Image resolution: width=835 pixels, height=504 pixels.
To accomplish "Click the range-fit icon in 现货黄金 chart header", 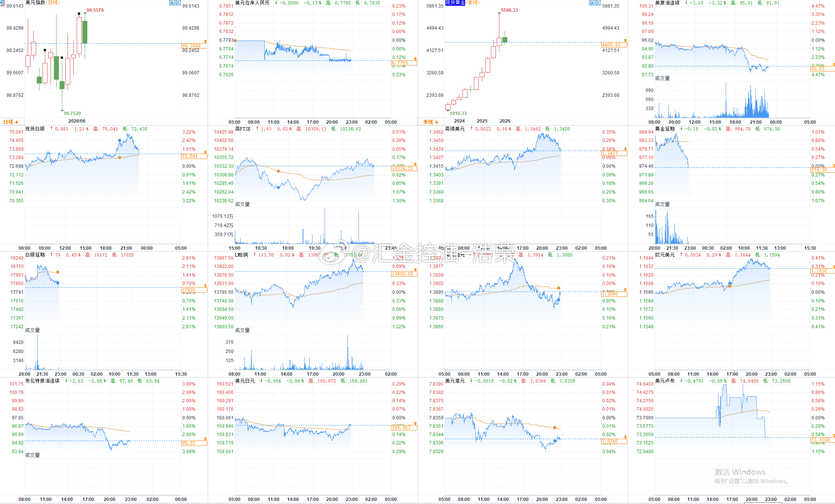I will 598,3.
